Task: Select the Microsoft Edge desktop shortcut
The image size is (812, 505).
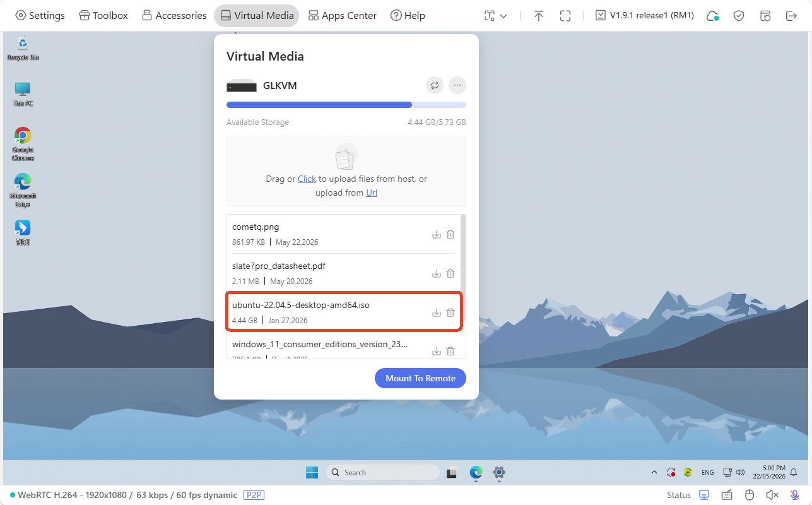Action: (x=23, y=190)
